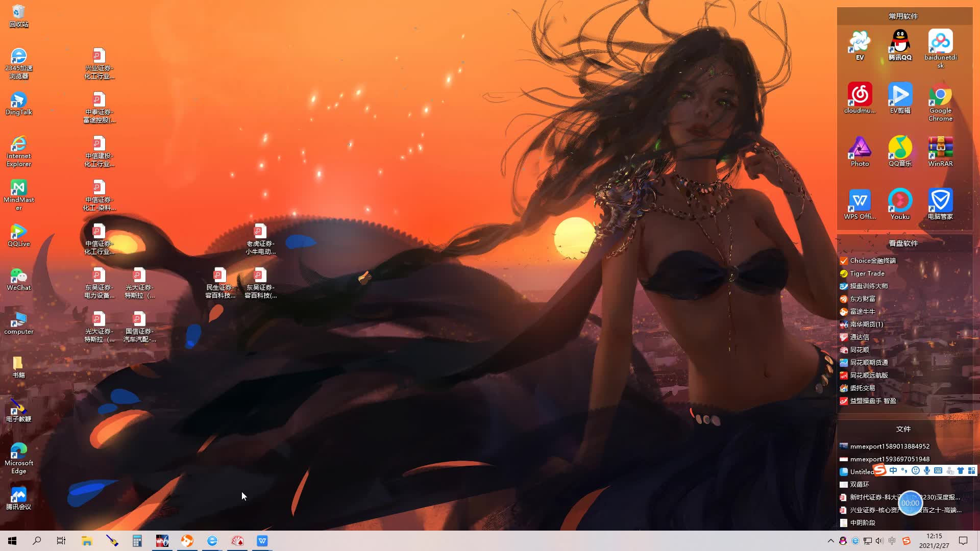Select the 东吴证券-电力设备 PDF file
Image resolution: width=980 pixels, height=551 pixels.
tap(99, 283)
